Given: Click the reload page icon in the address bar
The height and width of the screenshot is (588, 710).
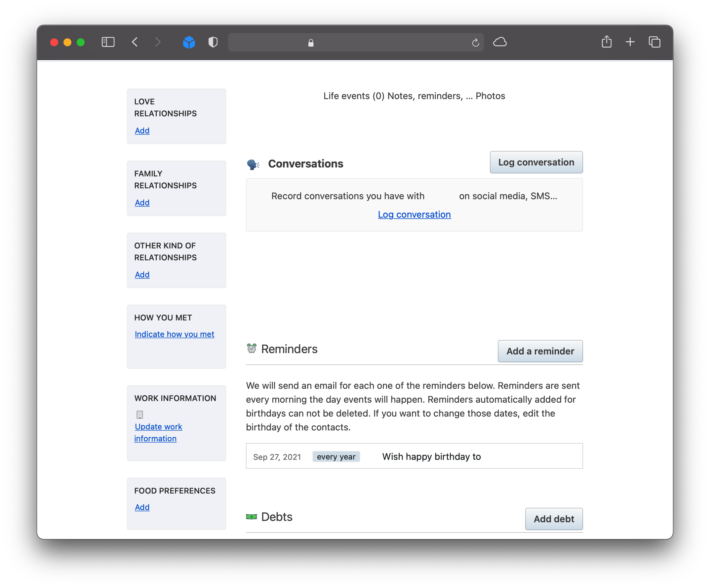Looking at the screenshot, I should point(475,42).
